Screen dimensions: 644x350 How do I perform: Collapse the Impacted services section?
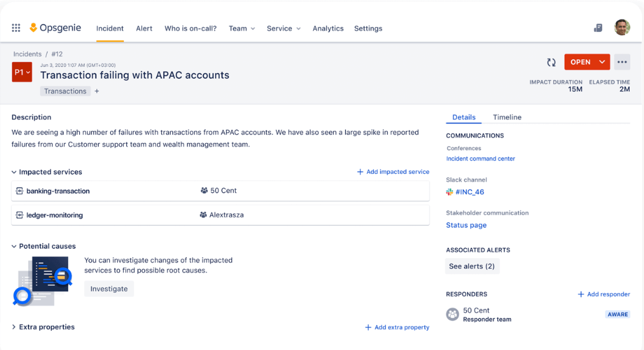pyautogui.click(x=14, y=172)
